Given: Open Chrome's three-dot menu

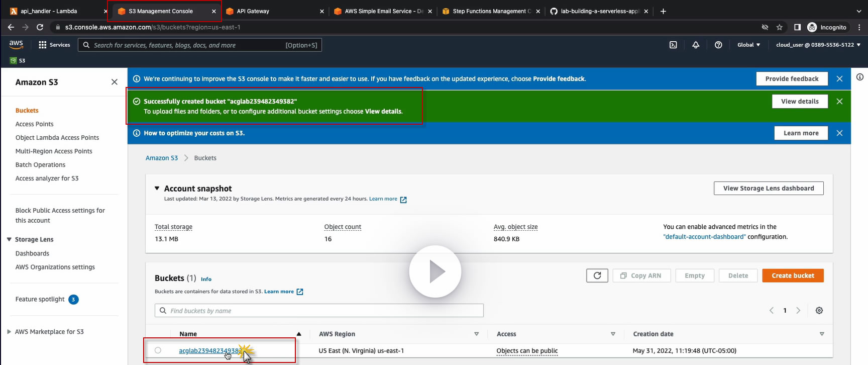Looking at the screenshot, I should (x=859, y=27).
